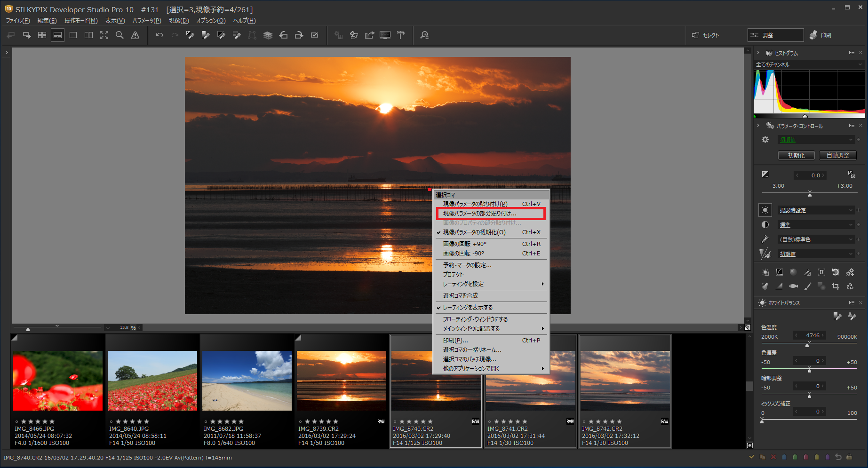Click the white balance gray eyedropper in panel
This screenshot has width=868, height=468.
click(837, 317)
